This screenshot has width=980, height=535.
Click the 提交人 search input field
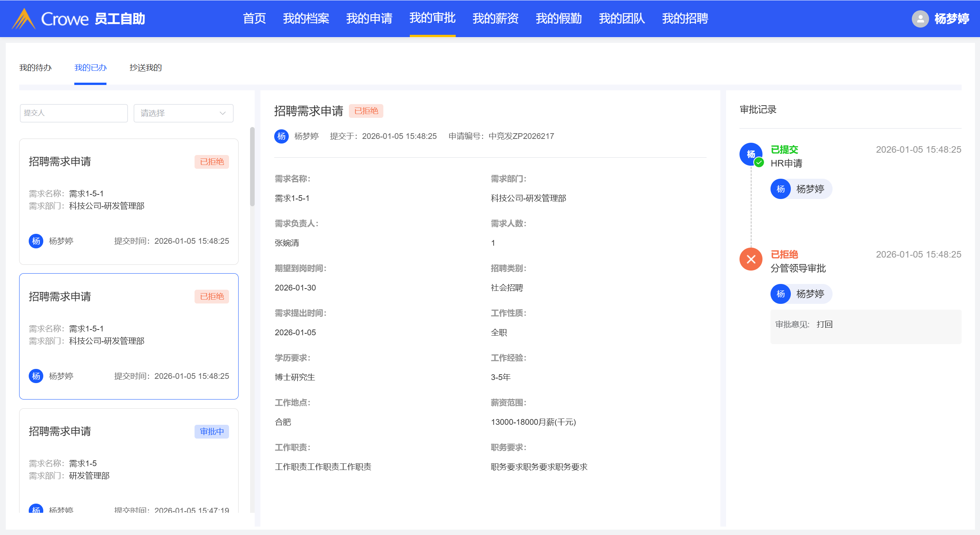74,113
